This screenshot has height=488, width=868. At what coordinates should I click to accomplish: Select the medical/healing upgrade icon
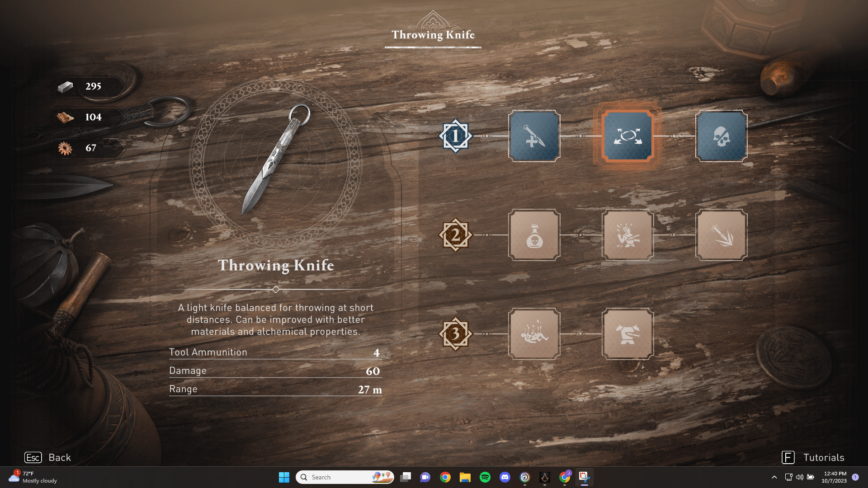point(533,136)
